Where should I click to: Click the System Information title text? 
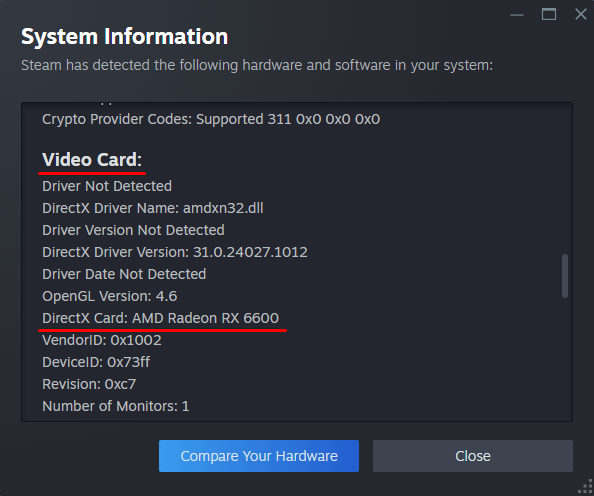click(125, 37)
